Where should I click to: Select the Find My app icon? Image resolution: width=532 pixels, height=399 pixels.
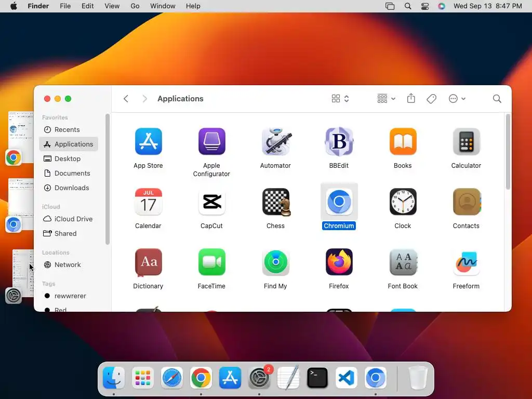click(x=275, y=262)
